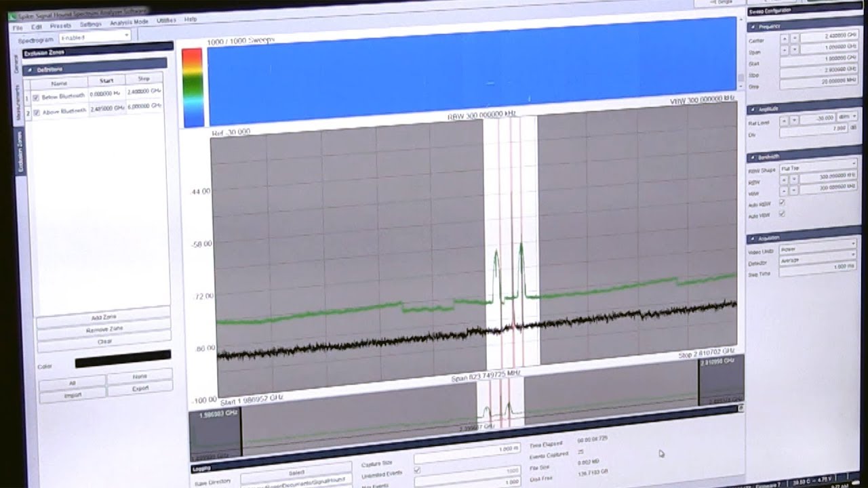Open the Video Units Power dropdown

point(818,246)
